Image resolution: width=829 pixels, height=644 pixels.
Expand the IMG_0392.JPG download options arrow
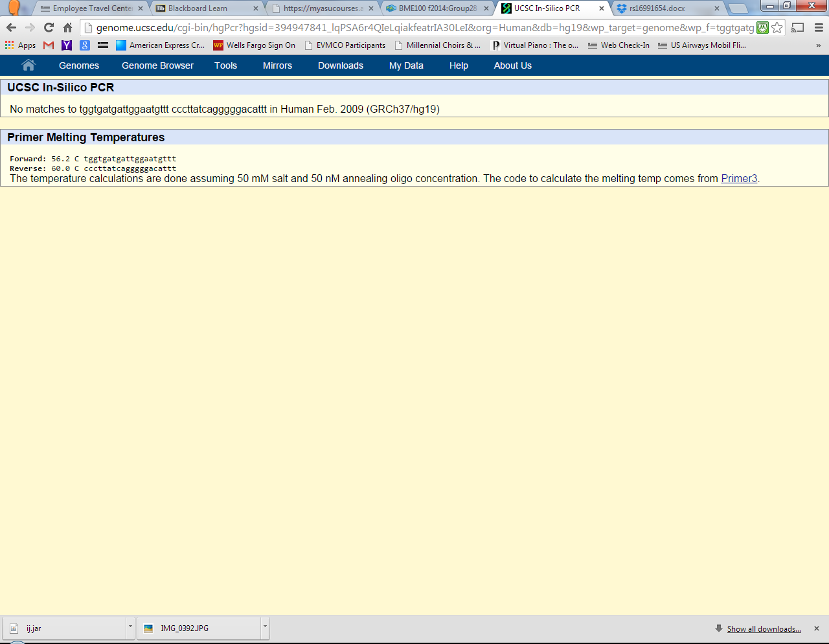pyautogui.click(x=264, y=627)
